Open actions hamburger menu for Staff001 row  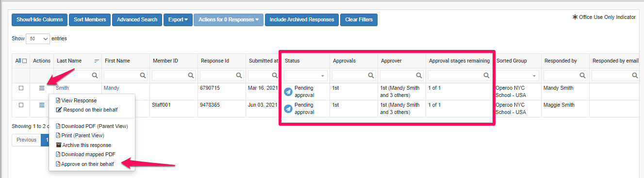click(42, 105)
